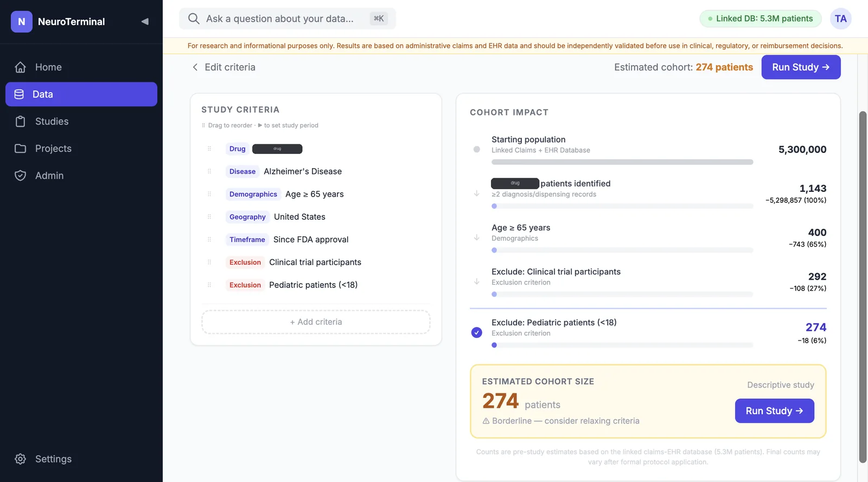
Task: Select the checked Pediatric patients step circle
Action: point(477,332)
